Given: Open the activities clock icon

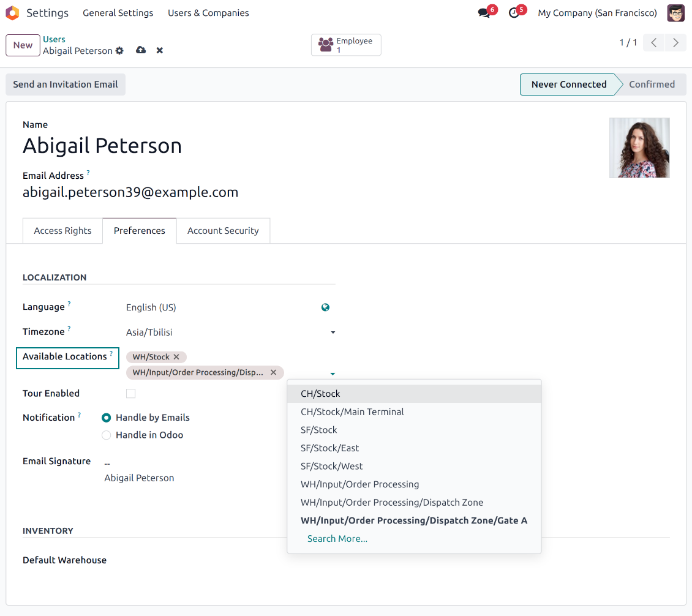Looking at the screenshot, I should [x=514, y=13].
